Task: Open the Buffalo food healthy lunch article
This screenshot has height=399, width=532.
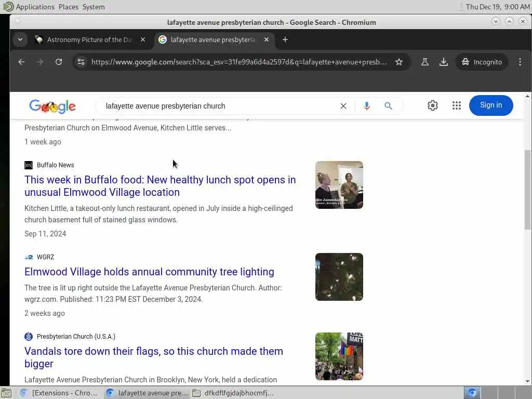Action: pyautogui.click(x=160, y=186)
